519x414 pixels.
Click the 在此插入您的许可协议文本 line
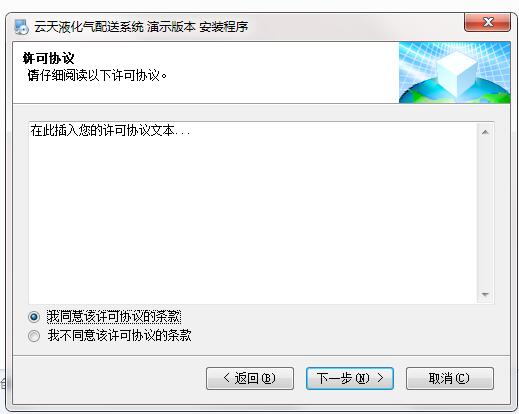coord(110,130)
